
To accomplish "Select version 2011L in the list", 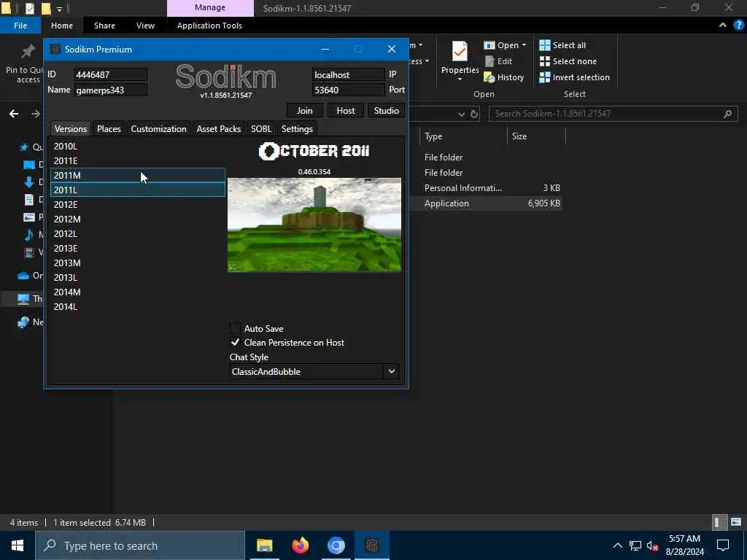I will pyautogui.click(x=138, y=190).
